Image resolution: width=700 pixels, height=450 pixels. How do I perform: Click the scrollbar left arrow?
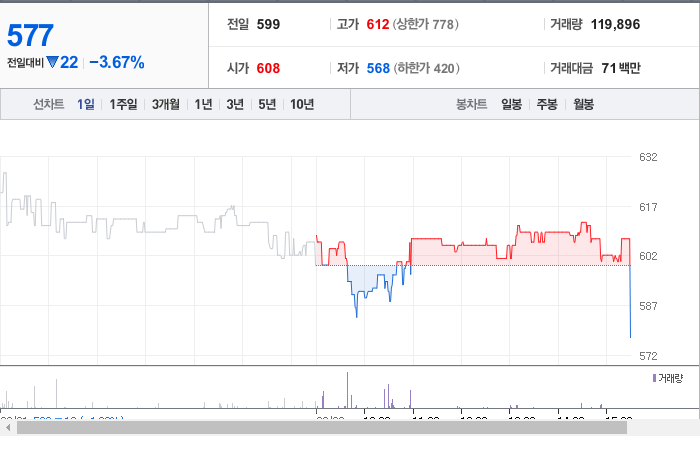coord(8,428)
